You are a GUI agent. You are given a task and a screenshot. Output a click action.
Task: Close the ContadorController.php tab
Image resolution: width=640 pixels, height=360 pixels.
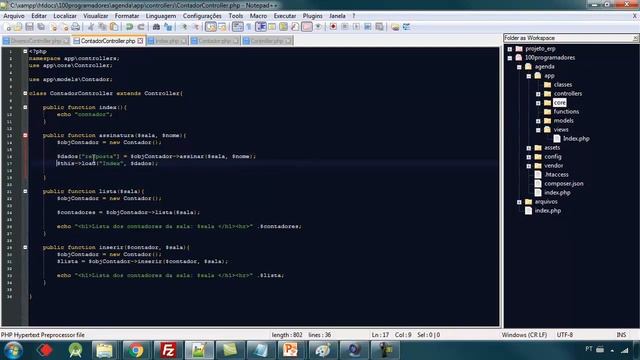coord(140,41)
